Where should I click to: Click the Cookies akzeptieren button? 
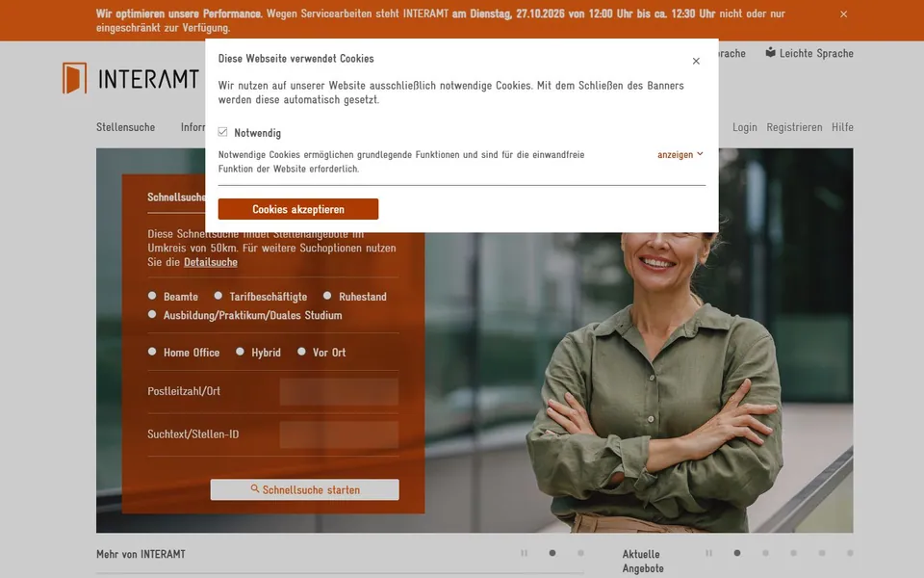click(x=298, y=209)
